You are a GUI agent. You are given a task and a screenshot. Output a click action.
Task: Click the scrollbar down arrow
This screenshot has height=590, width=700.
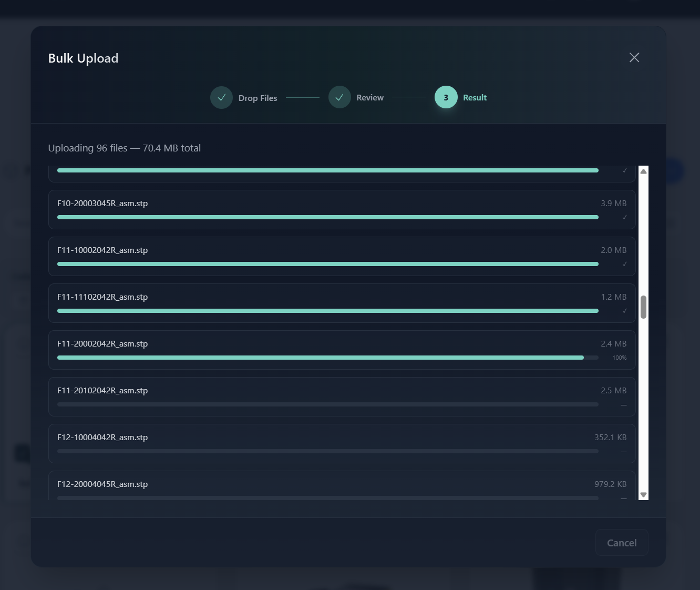tap(643, 495)
